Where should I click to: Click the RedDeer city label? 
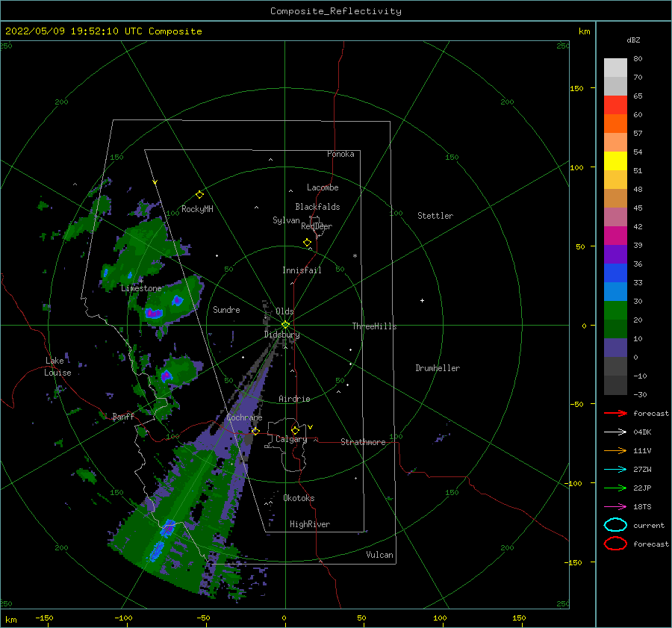[x=317, y=226]
